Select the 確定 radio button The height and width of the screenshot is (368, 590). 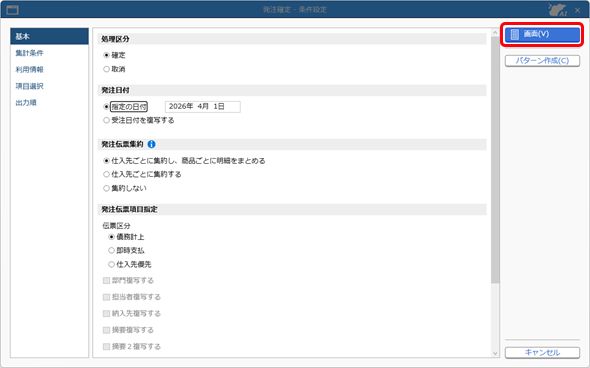(x=106, y=55)
